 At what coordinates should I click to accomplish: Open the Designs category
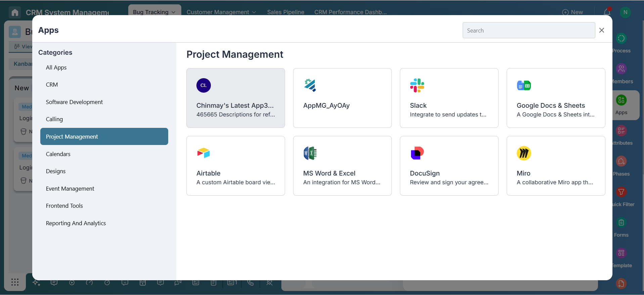[104, 171]
